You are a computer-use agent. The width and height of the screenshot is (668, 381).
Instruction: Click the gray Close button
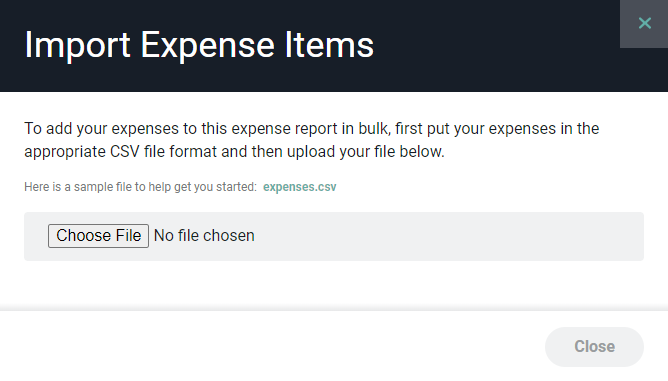point(594,346)
